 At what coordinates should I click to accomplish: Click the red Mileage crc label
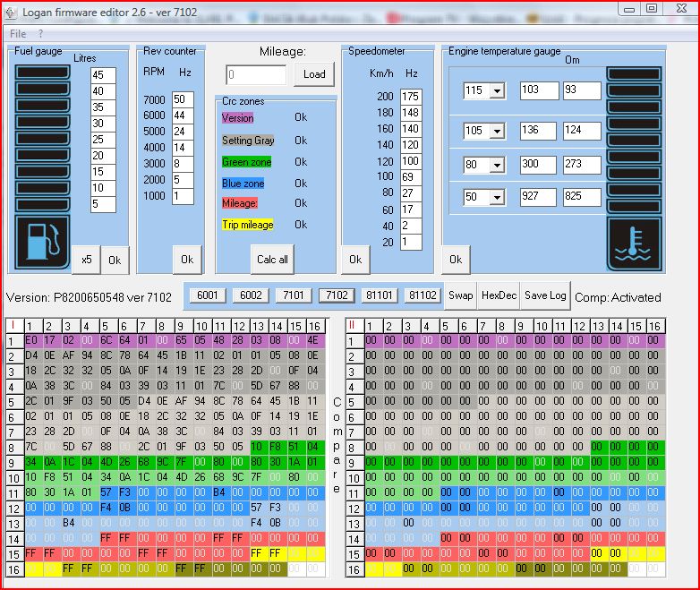tap(240, 203)
